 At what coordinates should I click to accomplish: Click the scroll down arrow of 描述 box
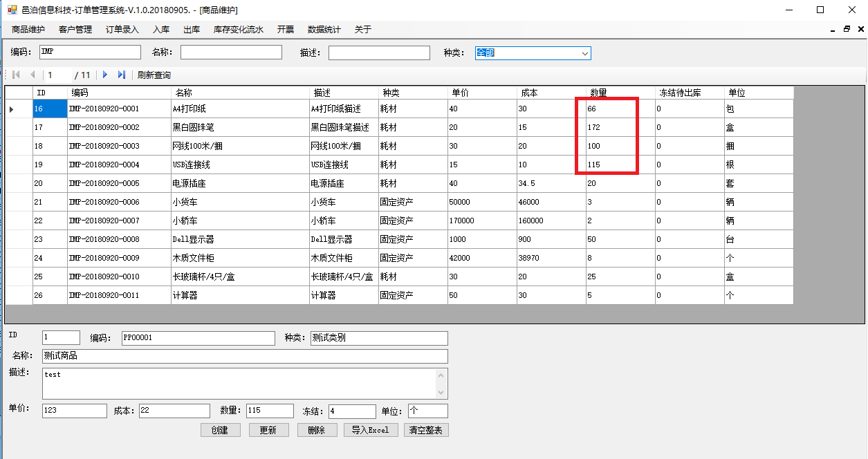pyautogui.click(x=442, y=393)
